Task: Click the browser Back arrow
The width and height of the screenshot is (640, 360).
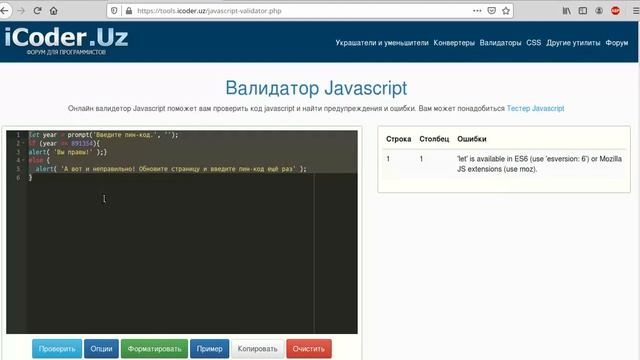Action: pos(4,11)
